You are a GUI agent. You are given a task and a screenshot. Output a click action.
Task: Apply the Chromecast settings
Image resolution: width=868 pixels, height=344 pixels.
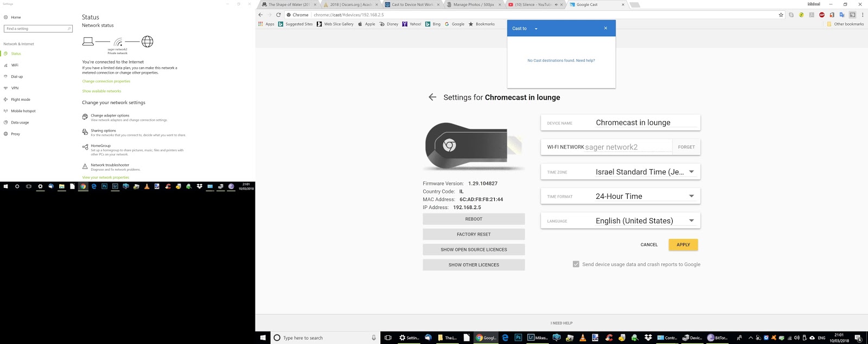[x=683, y=245]
